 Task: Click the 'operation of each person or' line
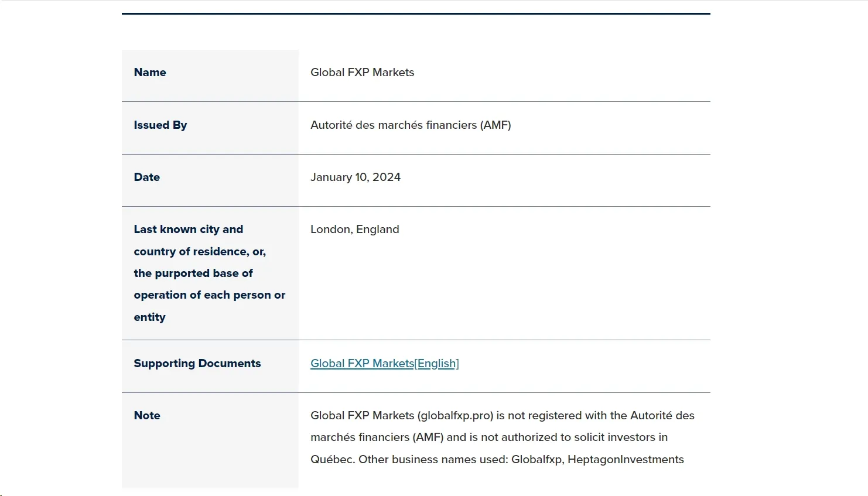coord(210,295)
